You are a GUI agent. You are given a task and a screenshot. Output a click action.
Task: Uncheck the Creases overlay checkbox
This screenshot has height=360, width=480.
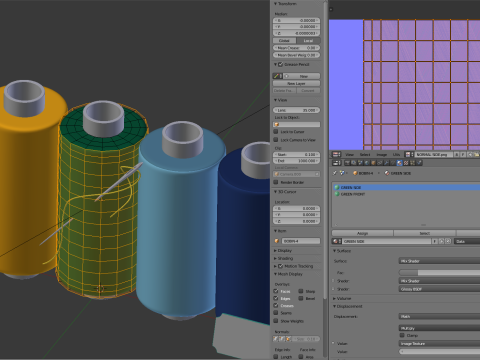click(276, 305)
